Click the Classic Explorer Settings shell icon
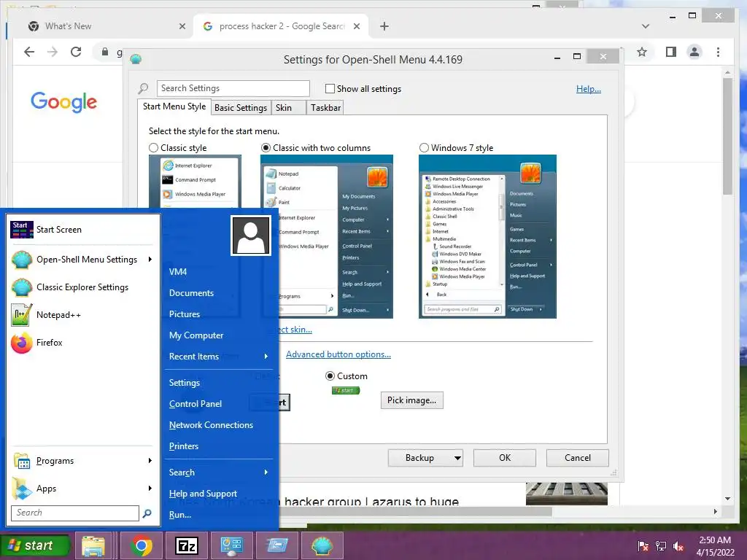 (x=22, y=287)
